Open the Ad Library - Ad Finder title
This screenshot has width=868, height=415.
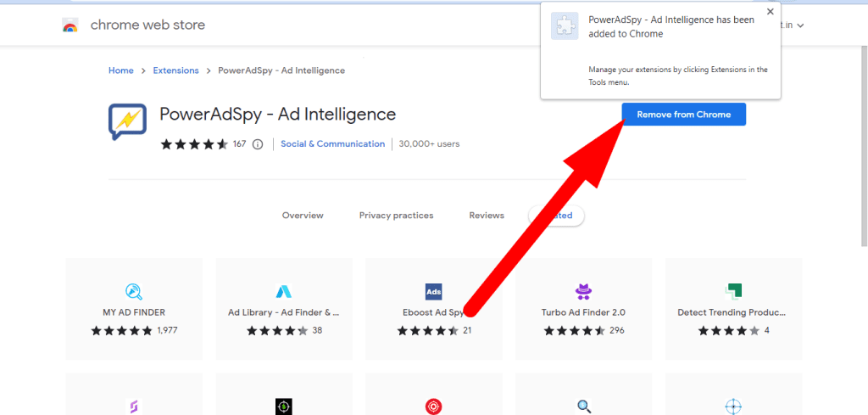click(x=283, y=312)
